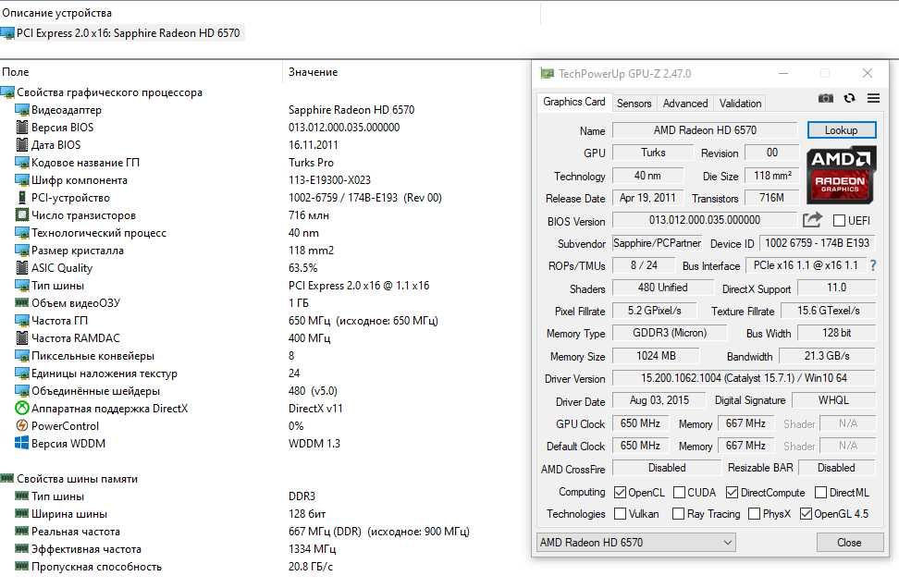Click memory icon beside Объем видеоОЗУ
Viewport: 899px width, 588px height.
[x=22, y=302]
